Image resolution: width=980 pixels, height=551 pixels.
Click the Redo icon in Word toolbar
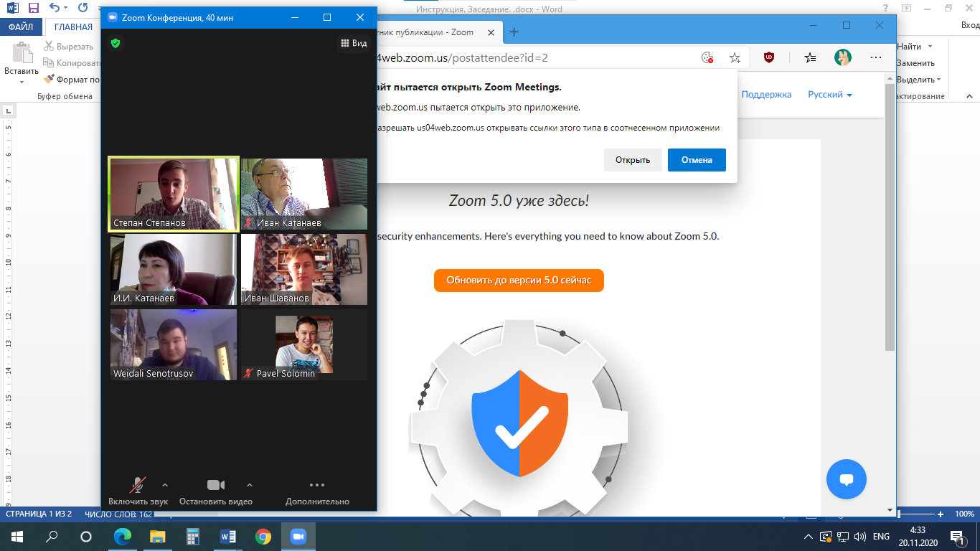(x=83, y=9)
